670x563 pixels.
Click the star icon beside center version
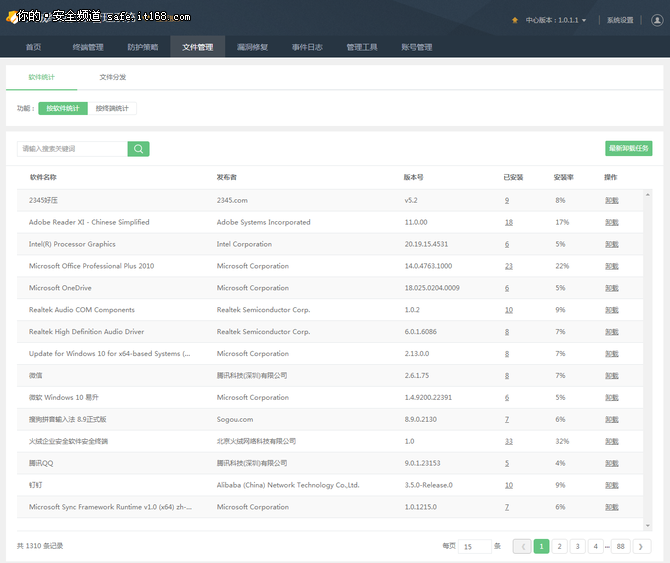515,20
